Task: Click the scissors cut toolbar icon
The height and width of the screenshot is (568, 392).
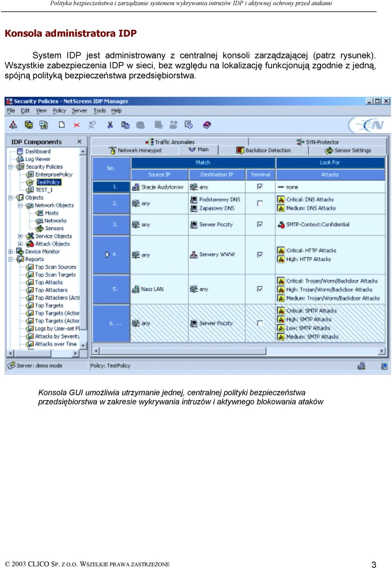Action: [x=110, y=125]
